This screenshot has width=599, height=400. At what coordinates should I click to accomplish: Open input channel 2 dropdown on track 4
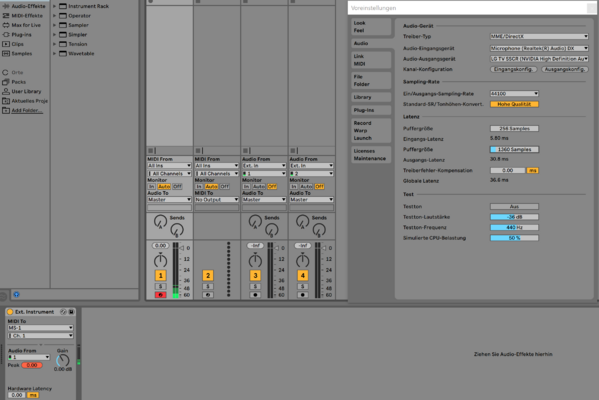(x=311, y=173)
